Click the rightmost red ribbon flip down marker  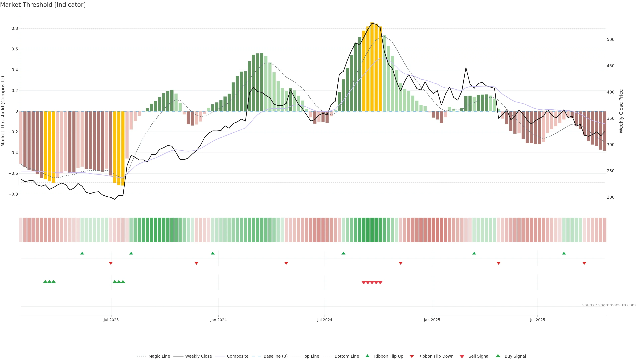pos(584,263)
